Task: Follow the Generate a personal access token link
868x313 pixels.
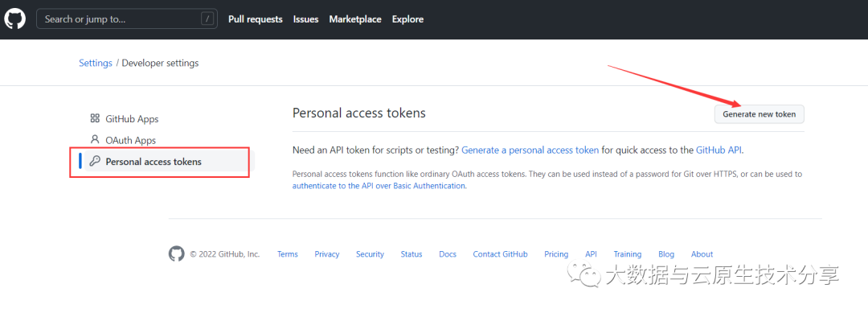Action: [x=530, y=150]
